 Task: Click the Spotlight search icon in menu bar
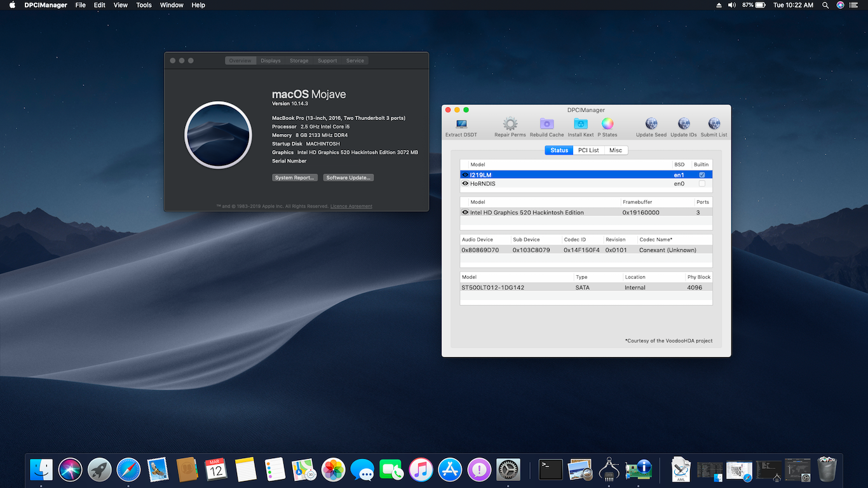pyautogui.click(x=825, y=5)
